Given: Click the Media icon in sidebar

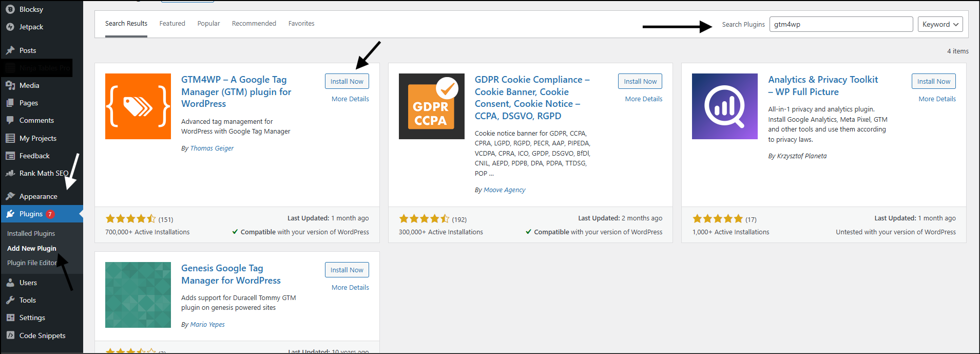Looking at the screenshot, I should (10, 85).
